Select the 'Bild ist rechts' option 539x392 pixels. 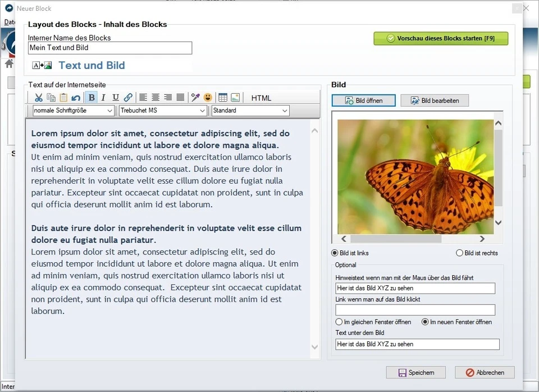(460, 253)
